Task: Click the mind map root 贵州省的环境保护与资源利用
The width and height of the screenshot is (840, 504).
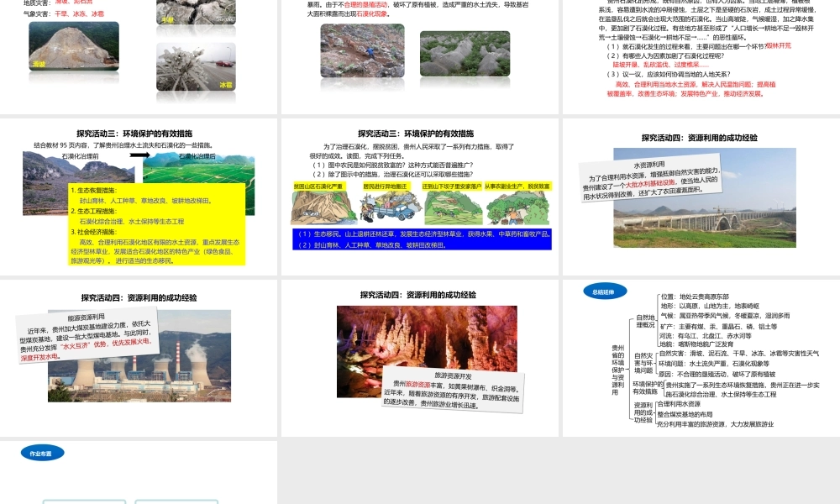Action: [617, 370]
